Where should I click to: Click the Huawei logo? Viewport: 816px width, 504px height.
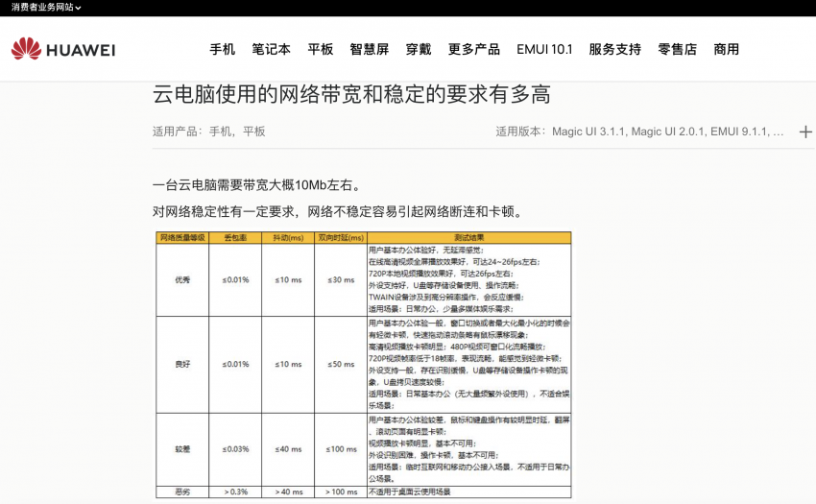point(63,49)
